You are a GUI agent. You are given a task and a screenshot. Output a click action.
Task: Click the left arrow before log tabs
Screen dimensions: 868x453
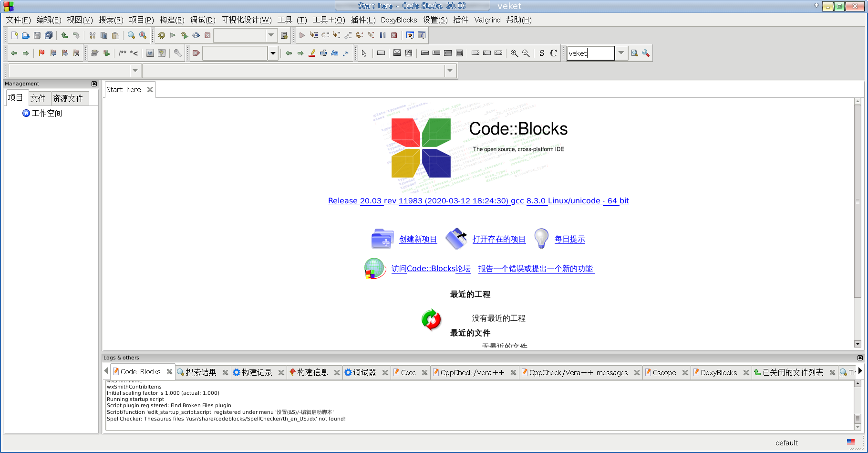click(x=106, y=371)
